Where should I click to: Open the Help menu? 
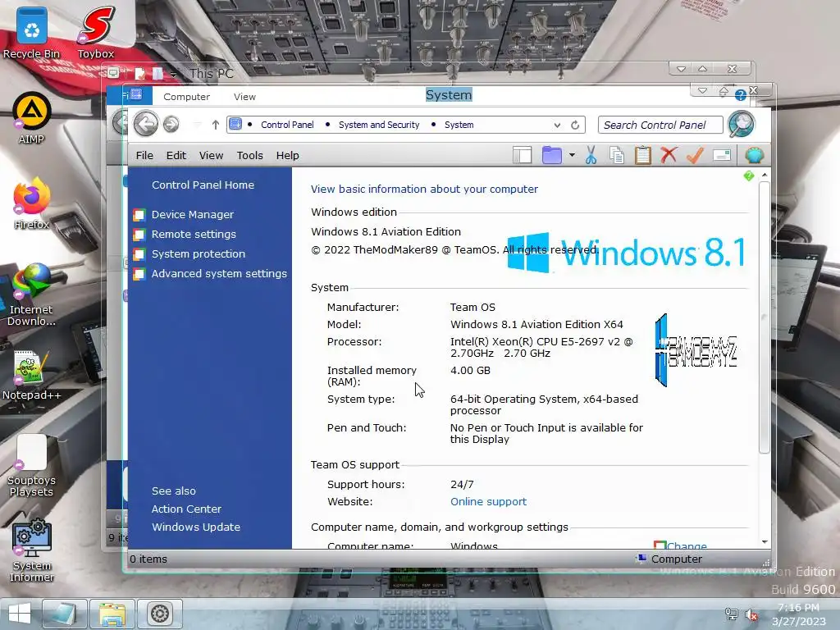(x=288, y=155)
